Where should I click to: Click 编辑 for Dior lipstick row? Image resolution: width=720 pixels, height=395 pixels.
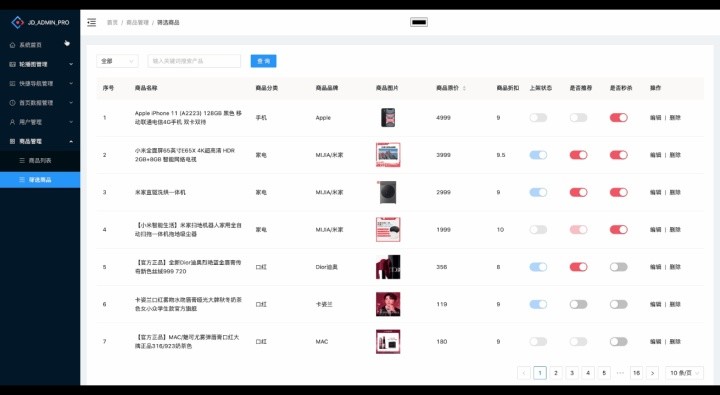(x=655, y=267)
